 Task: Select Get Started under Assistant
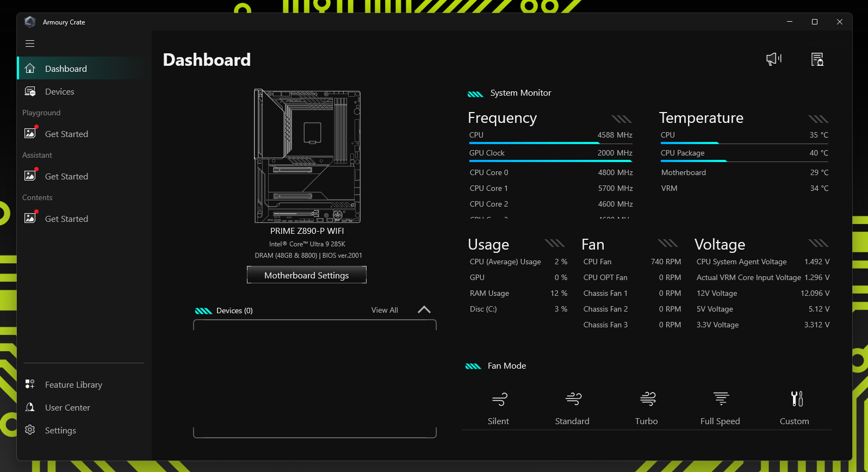tap(84, 176)
